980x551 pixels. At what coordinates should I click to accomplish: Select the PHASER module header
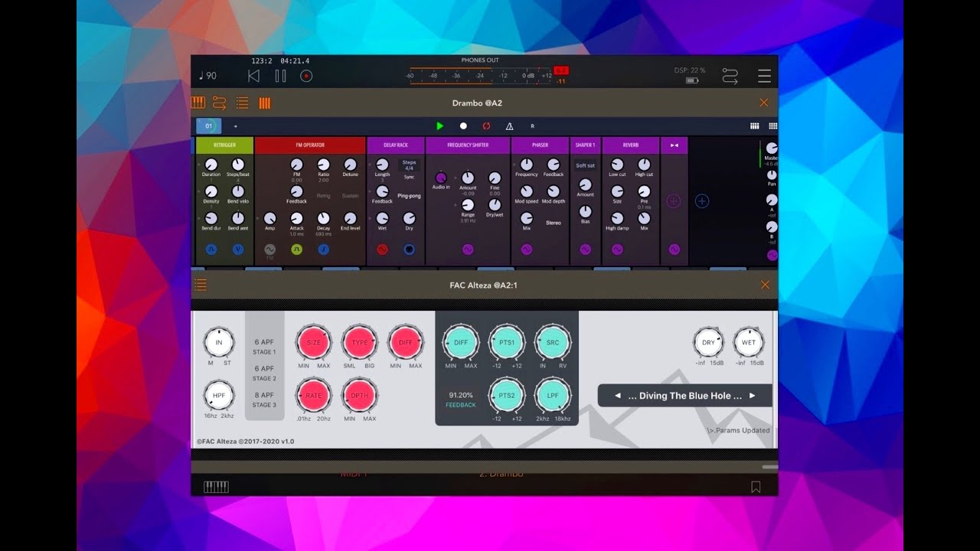click(540, 145)
